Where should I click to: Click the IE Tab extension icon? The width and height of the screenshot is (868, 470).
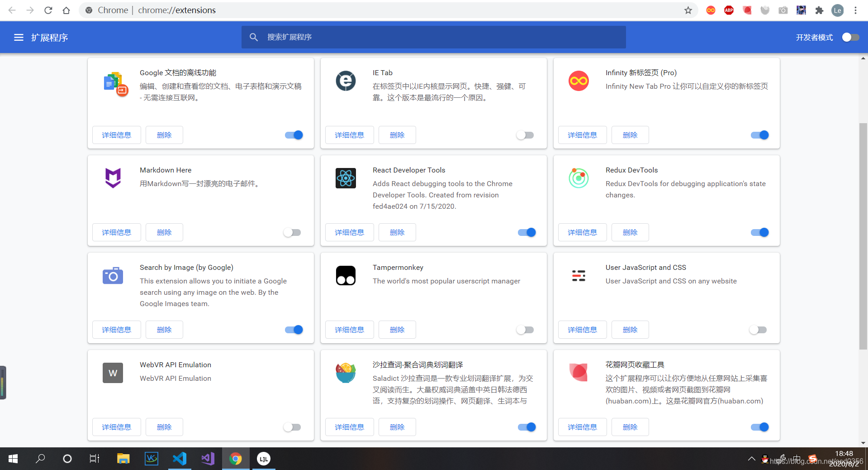coord(346,81)
